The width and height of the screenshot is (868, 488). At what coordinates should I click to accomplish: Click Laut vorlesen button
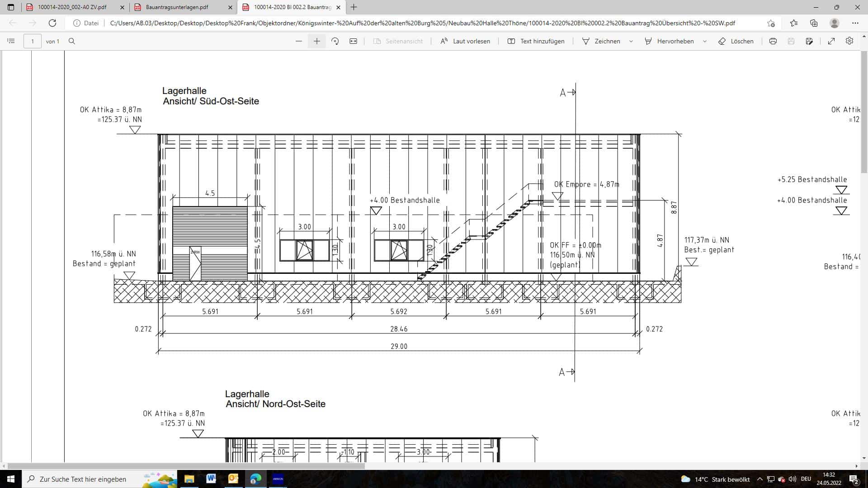pyautogui.click(x=465, y=41)
